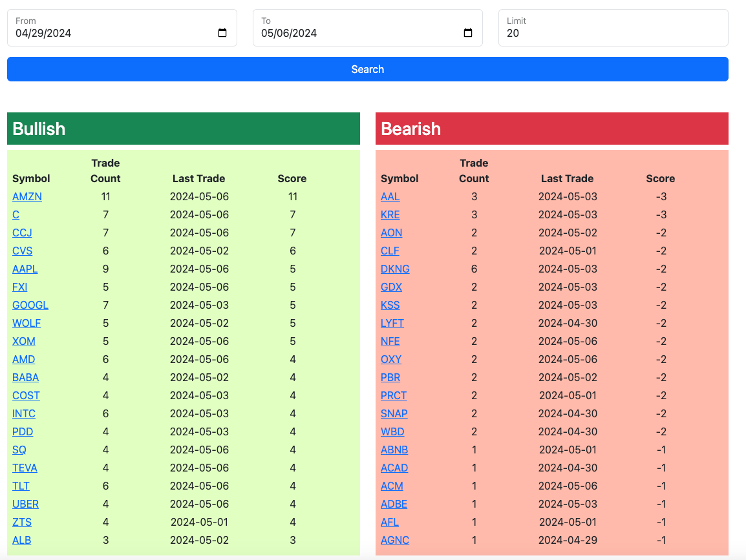Open the PDD symbol link
The height and width of the screenshot is (560, 746).
pyautogui.click(x=23, y=431)
